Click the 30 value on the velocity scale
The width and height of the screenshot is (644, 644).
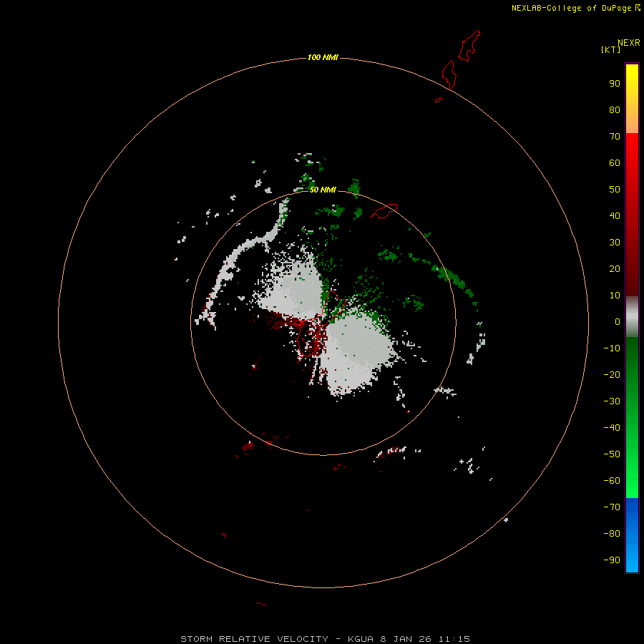click(615, 243)
